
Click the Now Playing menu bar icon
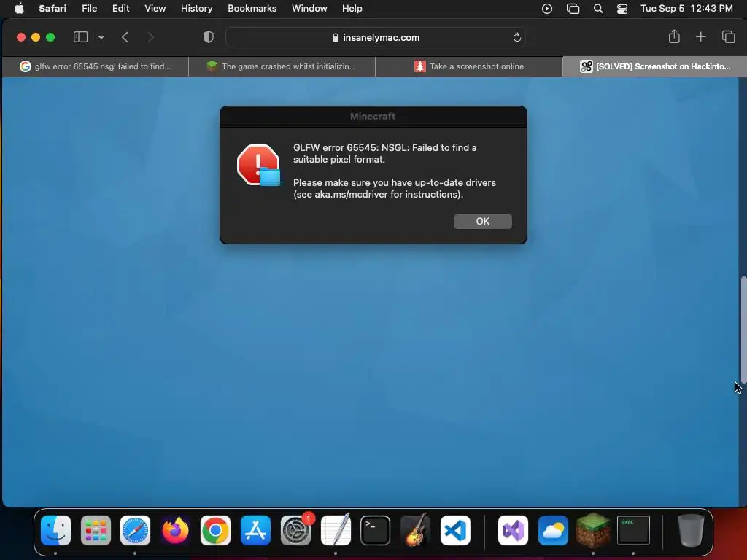click(x=547, y=9)
